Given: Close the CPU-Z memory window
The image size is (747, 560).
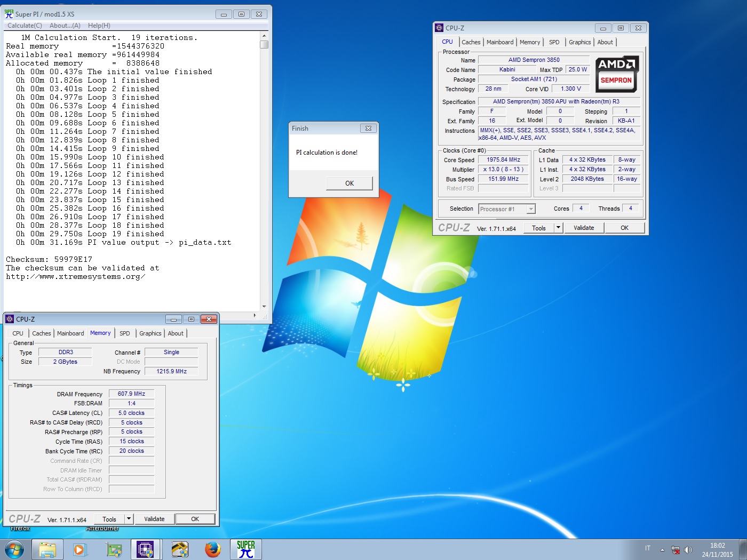Looking at the screenshot, I should 209,319.
